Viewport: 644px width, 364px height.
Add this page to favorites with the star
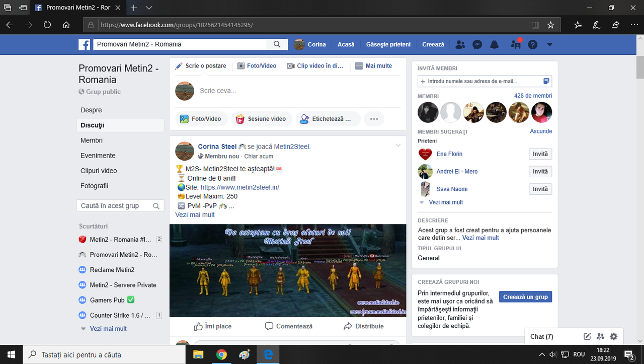coord(550,25)
